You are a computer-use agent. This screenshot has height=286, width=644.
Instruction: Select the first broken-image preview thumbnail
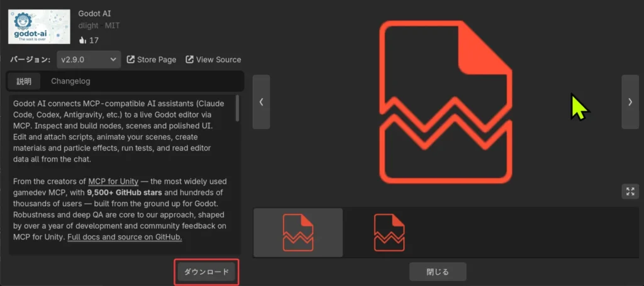point(298,233)
